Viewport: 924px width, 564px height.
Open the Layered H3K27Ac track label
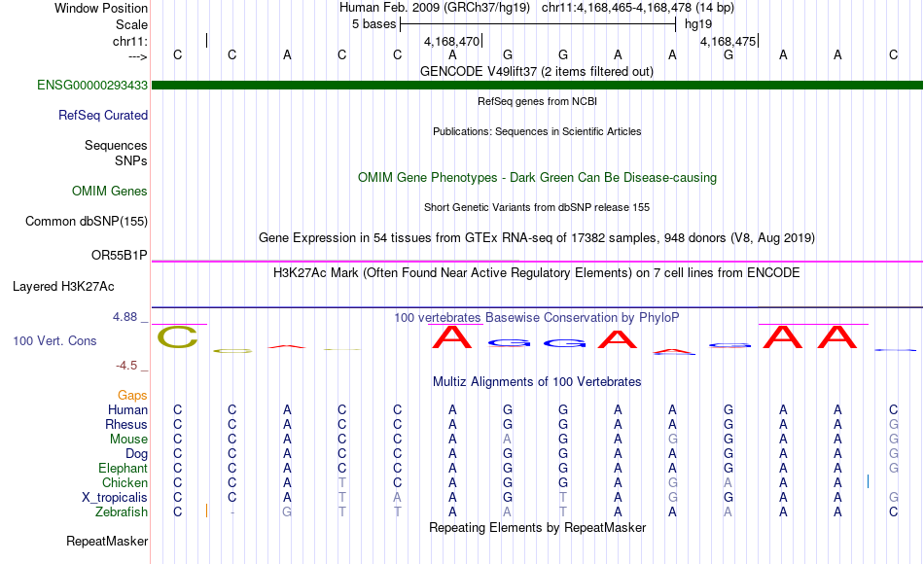(63, 287)
